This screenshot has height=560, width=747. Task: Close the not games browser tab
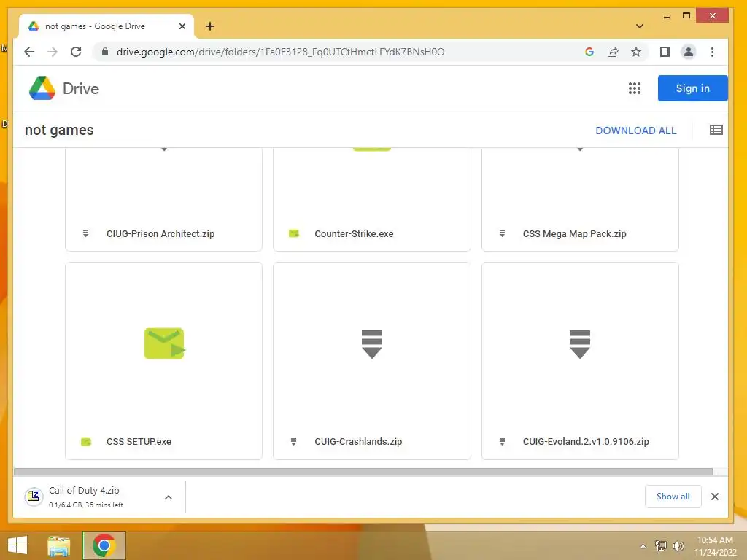tap(182, 26)
